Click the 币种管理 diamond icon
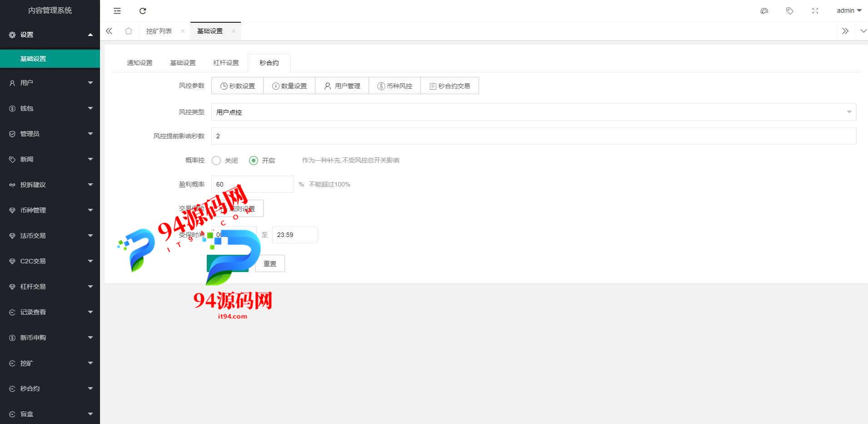 pos(12,210)
